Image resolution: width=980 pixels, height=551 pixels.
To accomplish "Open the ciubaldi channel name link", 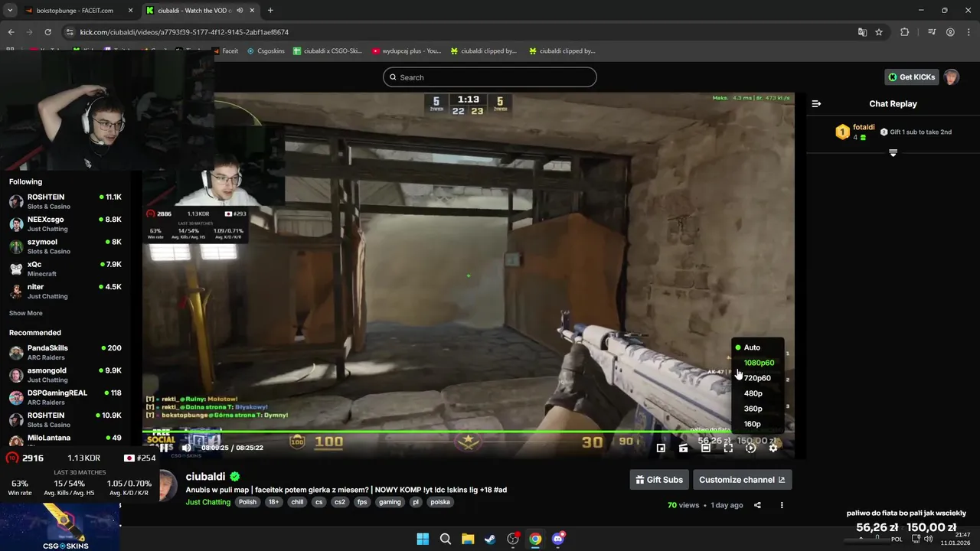I will (x=205, y=477).
